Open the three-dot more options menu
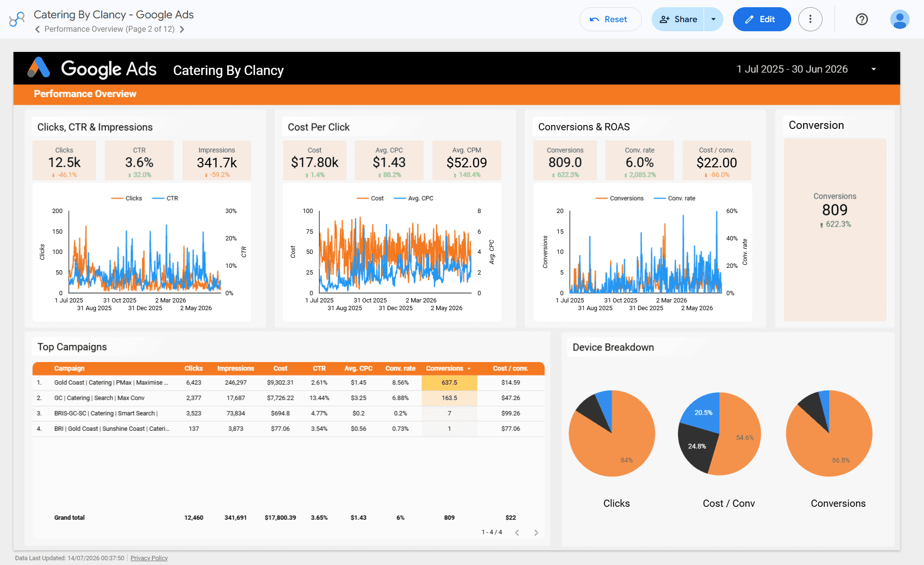Image resolution: width=924 pixels, height=565 pixels. coord(810,19)
